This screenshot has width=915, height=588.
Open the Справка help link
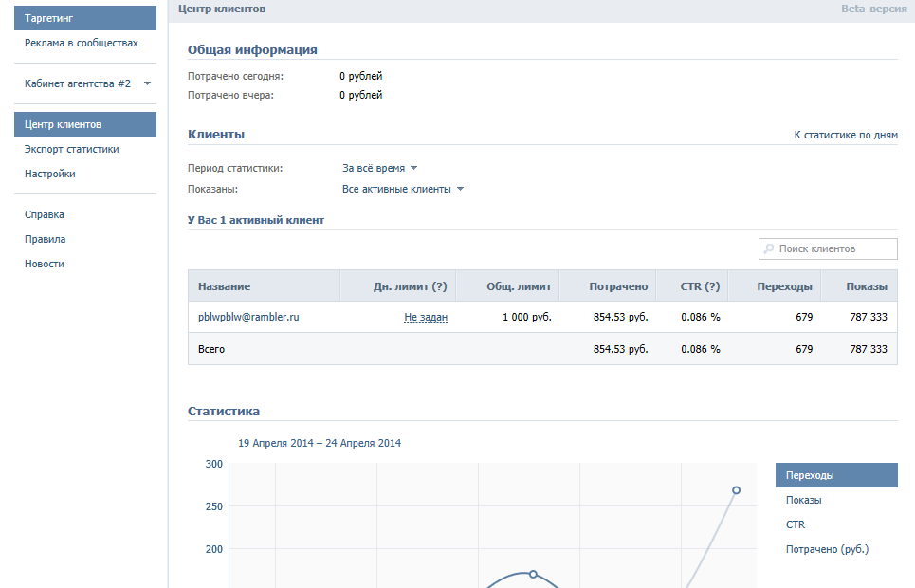point(45,214)
